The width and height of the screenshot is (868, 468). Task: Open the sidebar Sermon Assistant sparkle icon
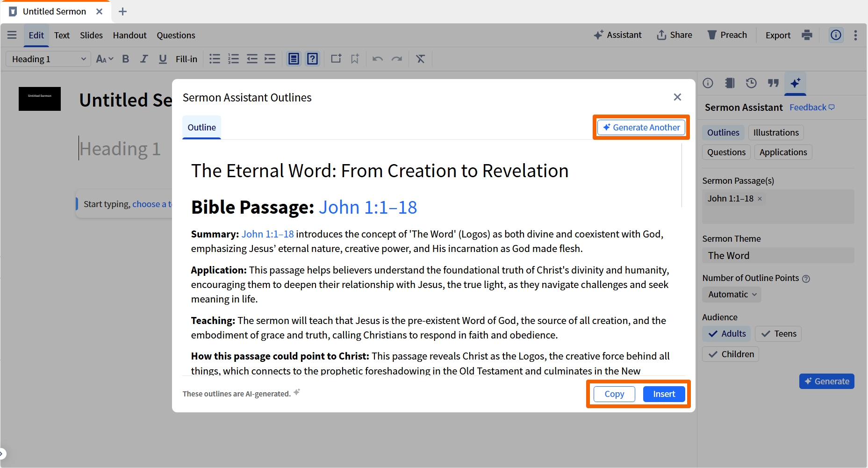click(x=795, y=83)
